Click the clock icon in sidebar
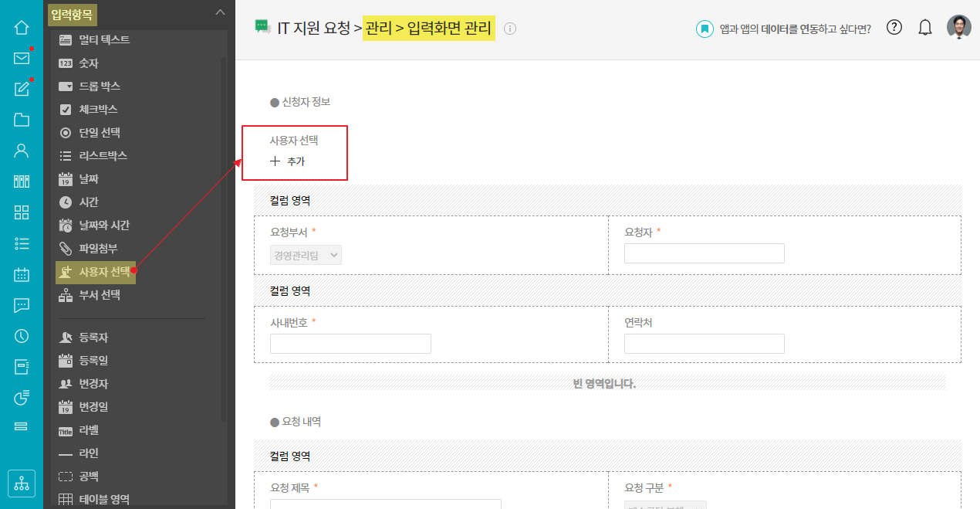The height and width of the screenshot is (509, 980). [22, 336]
